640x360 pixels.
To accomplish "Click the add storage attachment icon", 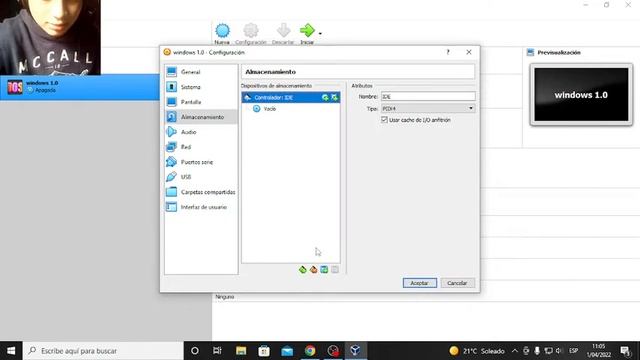I will click(x=324, y=269).
